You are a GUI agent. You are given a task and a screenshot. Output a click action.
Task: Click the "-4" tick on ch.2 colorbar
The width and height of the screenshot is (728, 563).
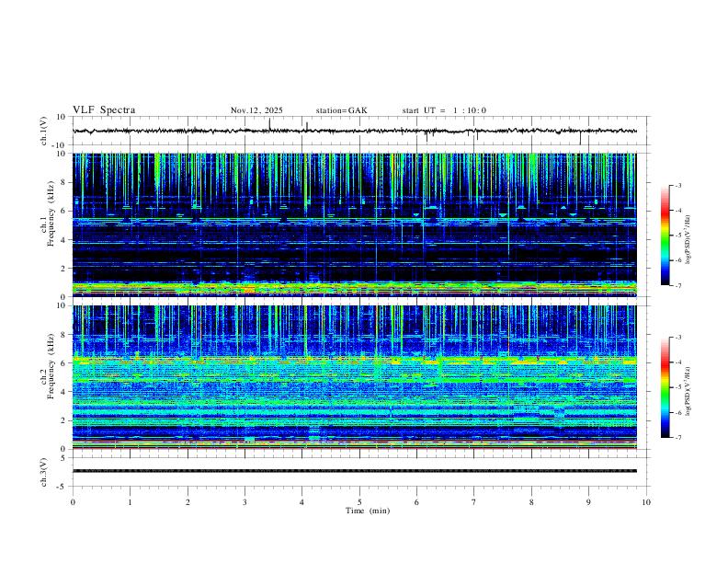coord(677,362)
